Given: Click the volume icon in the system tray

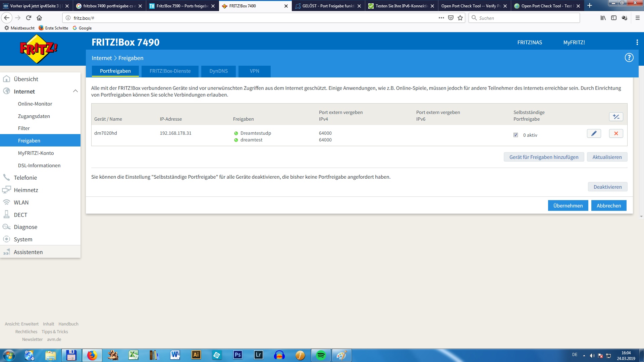Looking at the screenshot, I should pyautogui.click(x=592, y=356).
